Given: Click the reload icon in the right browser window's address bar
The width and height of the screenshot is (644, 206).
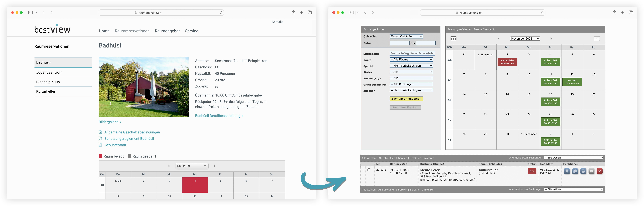Looking at the screenshot, I should point(542,13).
